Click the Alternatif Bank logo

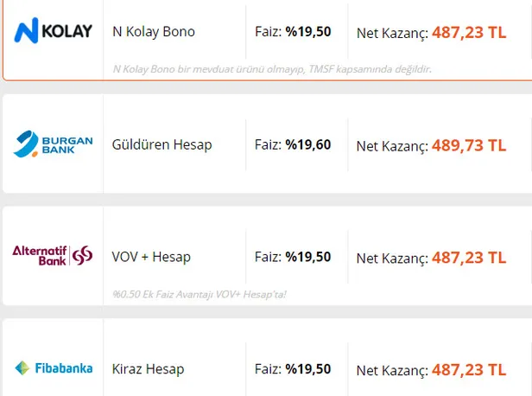tap(53, 254)
